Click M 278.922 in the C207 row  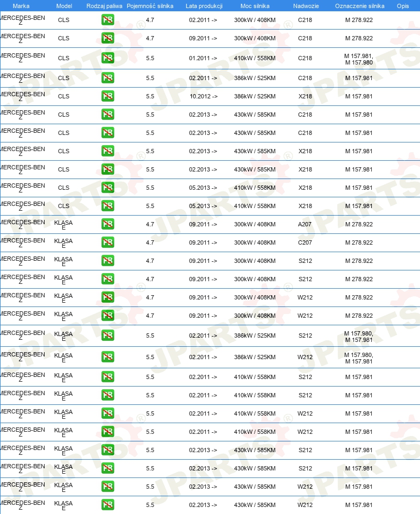click(359, 242)
